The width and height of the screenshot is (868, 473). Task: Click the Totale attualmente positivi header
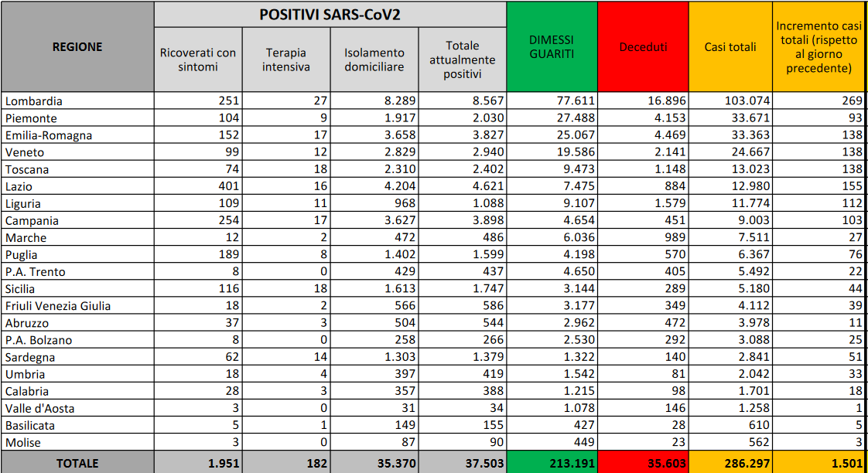[463, 60]
